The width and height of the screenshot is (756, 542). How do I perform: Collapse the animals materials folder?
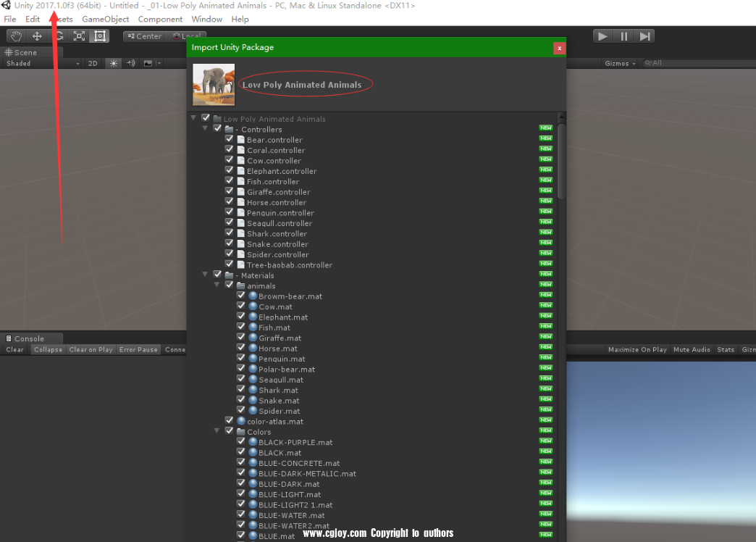pyautogui.click(x=217, y=285)
